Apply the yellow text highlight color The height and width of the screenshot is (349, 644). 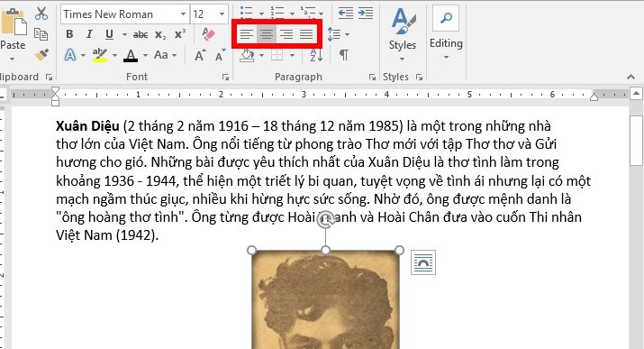point(100,55)
